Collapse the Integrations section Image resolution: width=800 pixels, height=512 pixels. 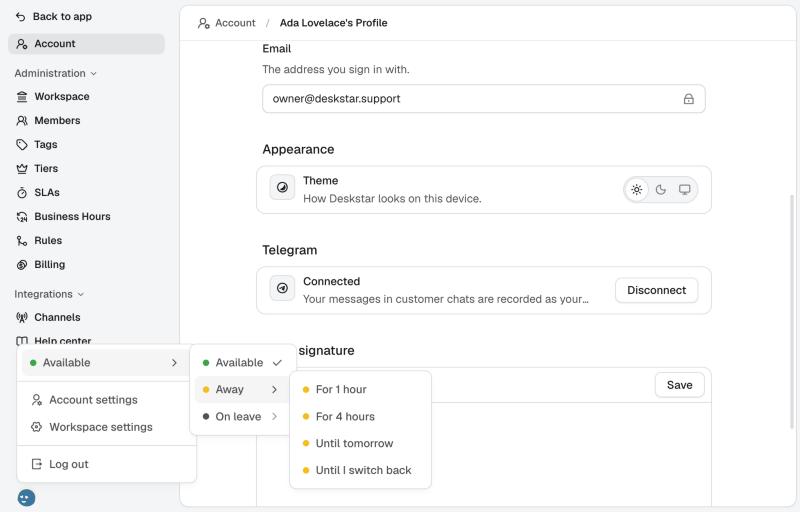pos(49,294)
